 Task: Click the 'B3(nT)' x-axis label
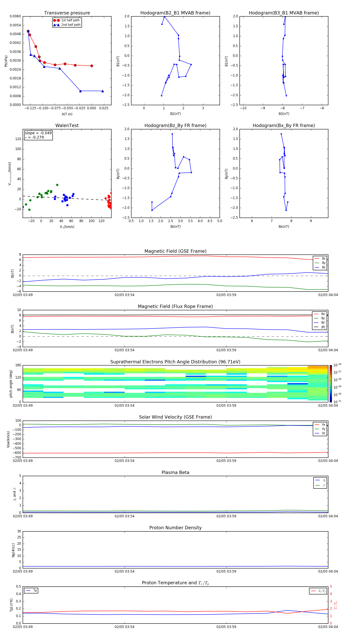pyautogui.click(x=284, y=114)
